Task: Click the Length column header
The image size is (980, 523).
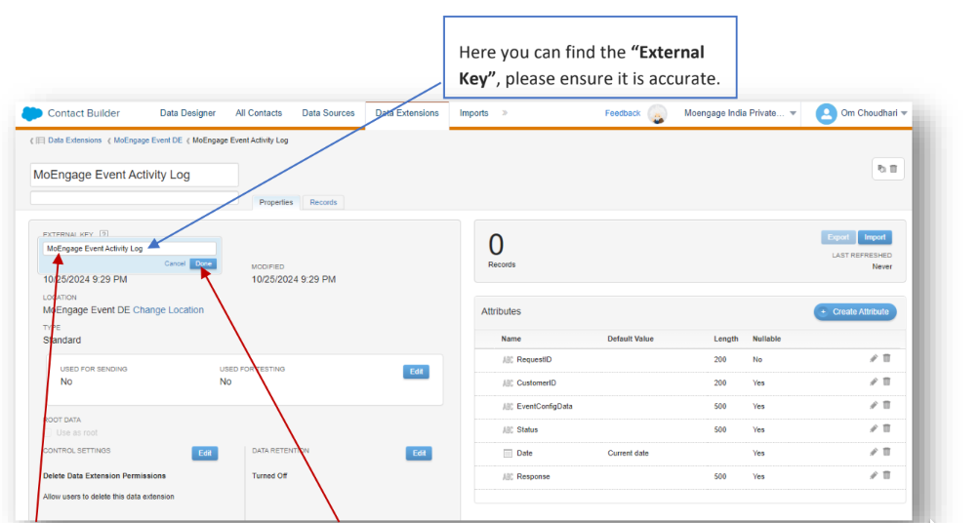Action: [x=726, y=339]
